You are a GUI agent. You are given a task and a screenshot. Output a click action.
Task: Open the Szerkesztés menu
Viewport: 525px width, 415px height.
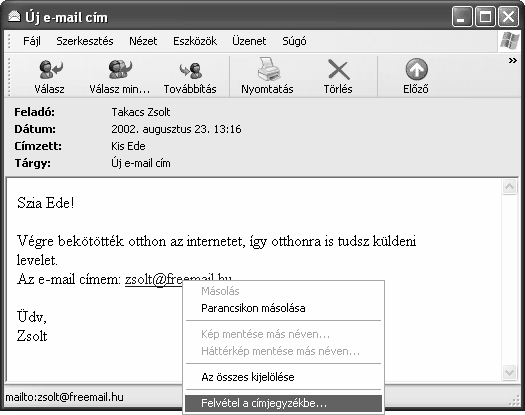click(85, 41)
